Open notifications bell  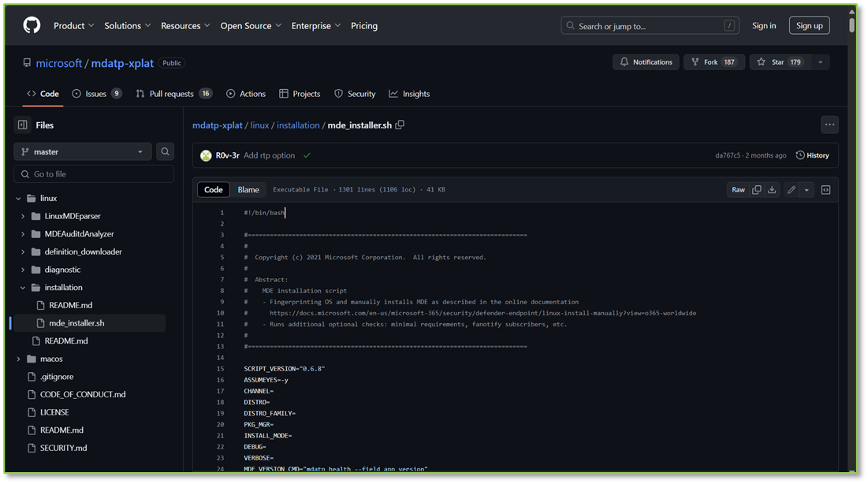click(643, 61)
